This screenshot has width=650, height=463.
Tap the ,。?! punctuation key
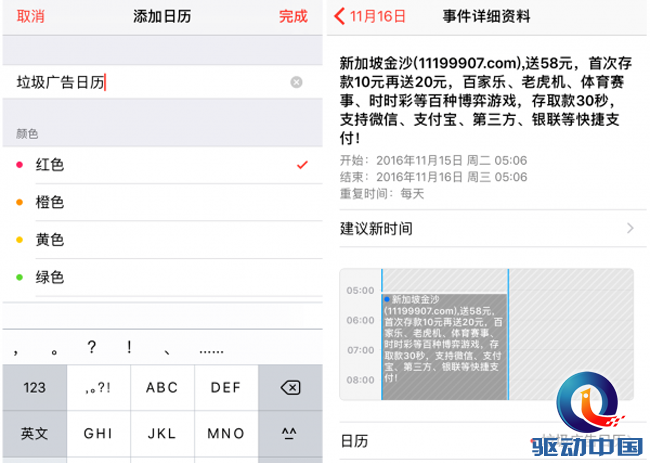tap(98, 388)
